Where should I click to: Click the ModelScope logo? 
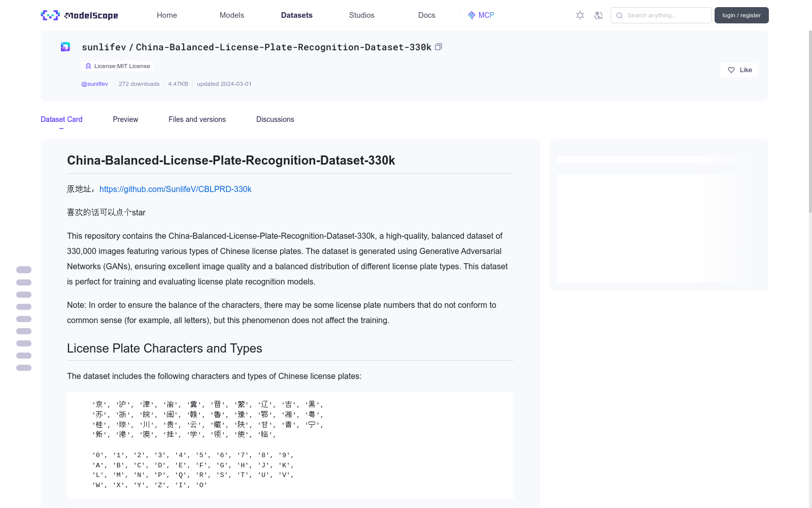click(79, 15)
